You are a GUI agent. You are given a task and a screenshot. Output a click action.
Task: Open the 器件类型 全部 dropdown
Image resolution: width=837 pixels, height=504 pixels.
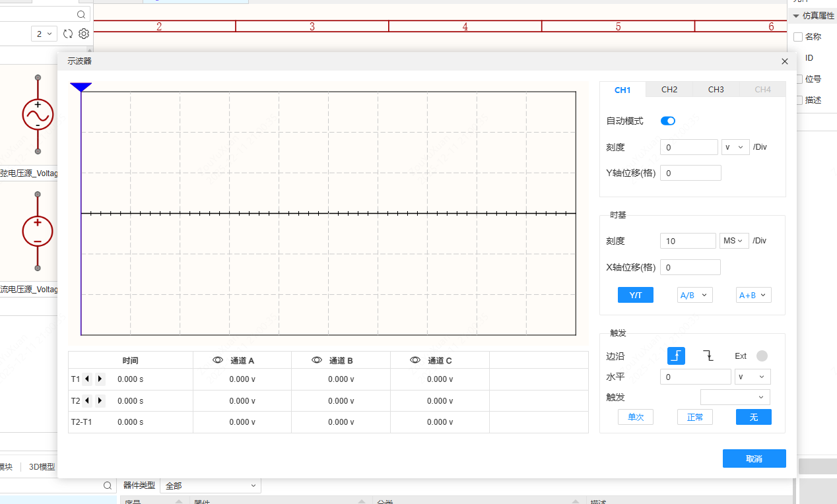[x=210, y=485]
